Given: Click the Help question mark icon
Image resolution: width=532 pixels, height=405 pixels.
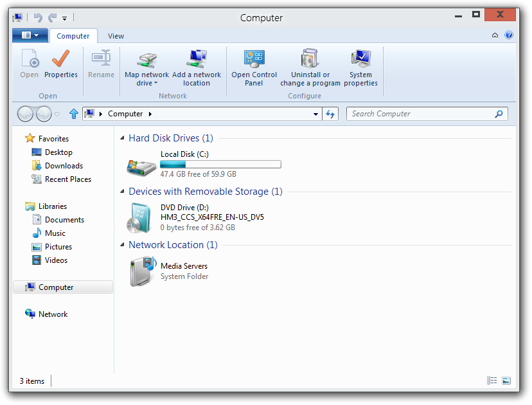Looking at the screenshot, I should pos(509,35).
